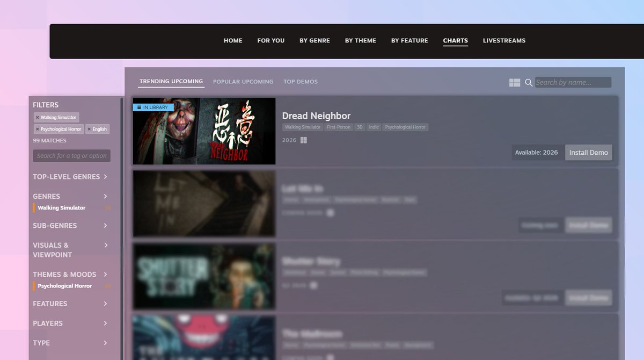Focus the tag or option search field
The width and height of the screenshot is (644, 360).
click(x=71, y=156)
